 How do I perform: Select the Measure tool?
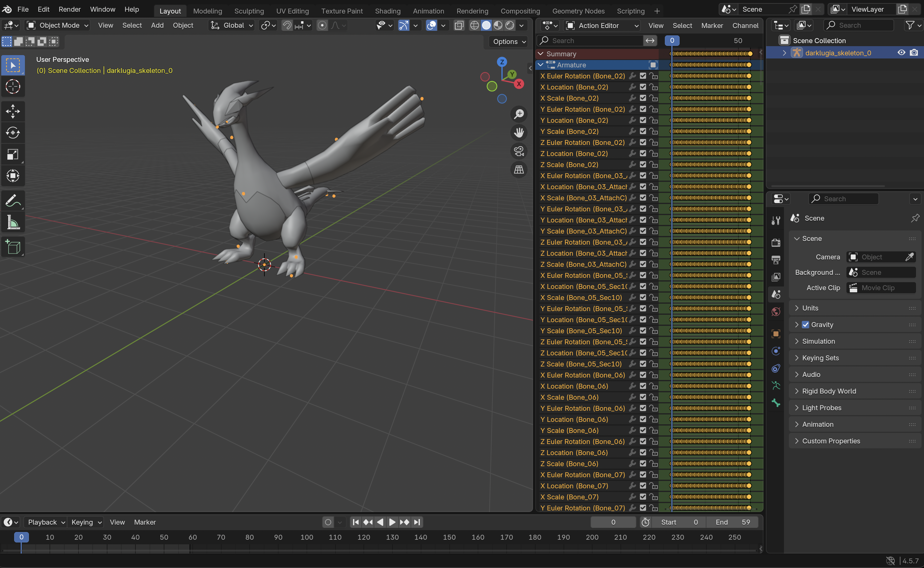pos(13,222)
